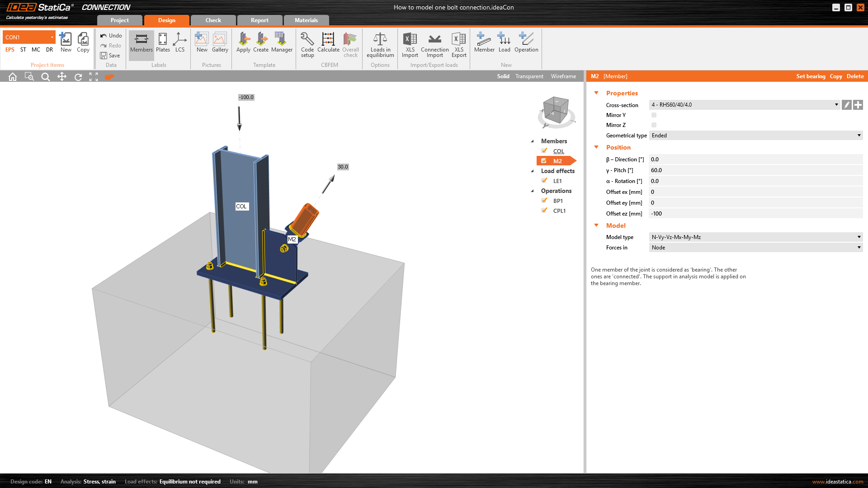Switch to the Check tab

coord(213,20)
